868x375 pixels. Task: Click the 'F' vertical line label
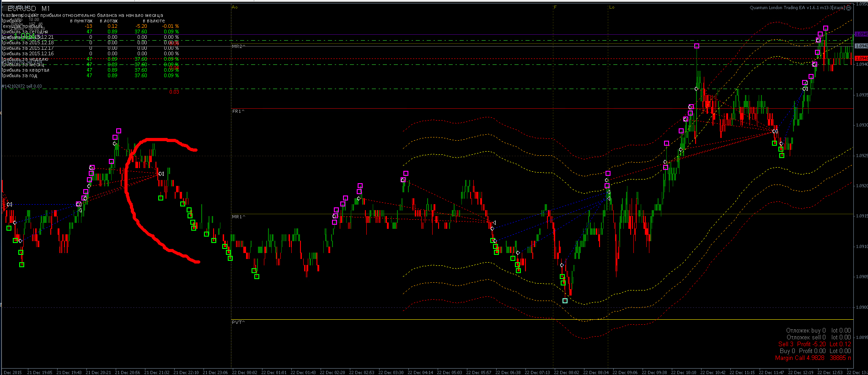[555, 7]
